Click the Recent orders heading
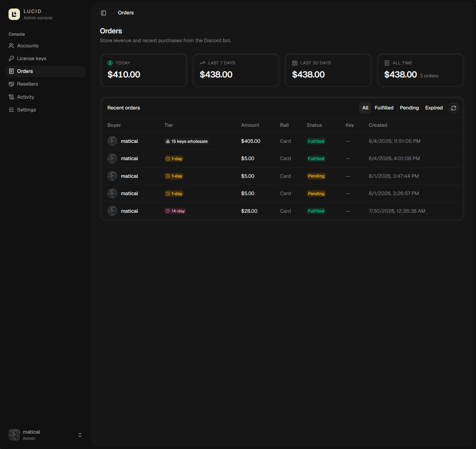This screenshot has width=476, height=449. coord(124,108)
